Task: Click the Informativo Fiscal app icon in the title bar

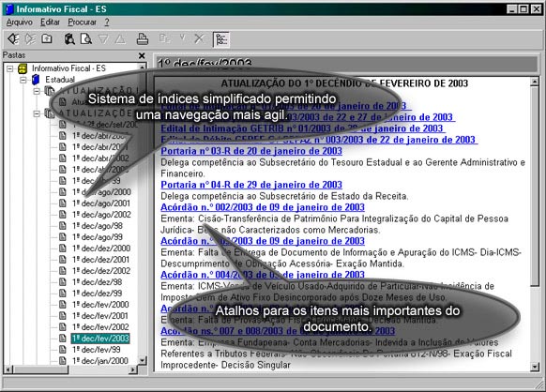Action: 10,9
